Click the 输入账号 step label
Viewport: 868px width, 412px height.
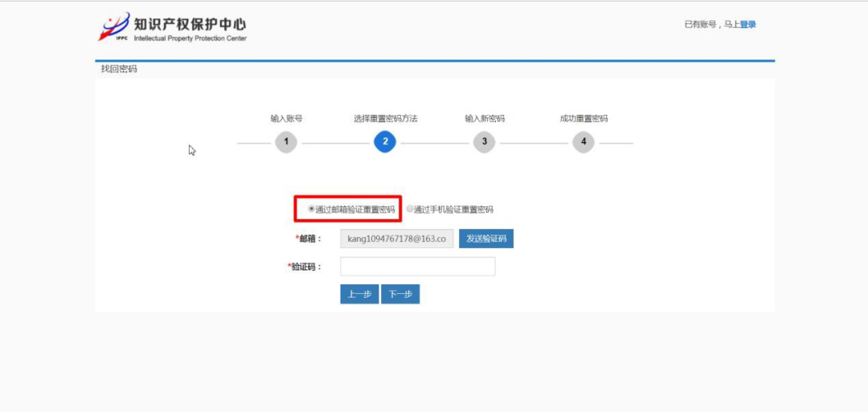286,118
